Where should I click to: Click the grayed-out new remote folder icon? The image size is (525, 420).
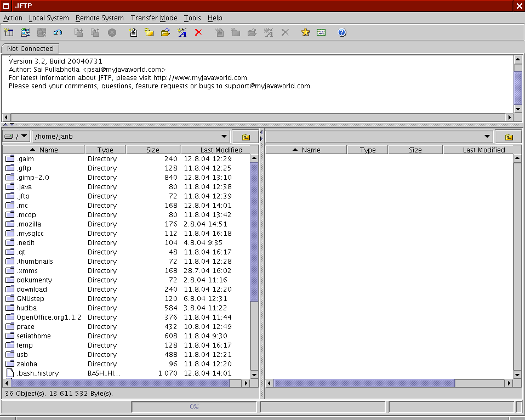[236, 32]
